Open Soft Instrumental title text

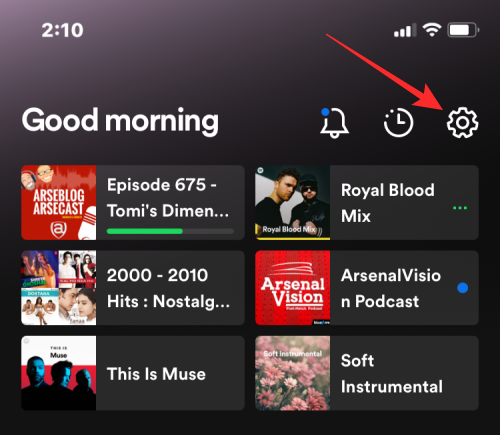click(392, 374)
